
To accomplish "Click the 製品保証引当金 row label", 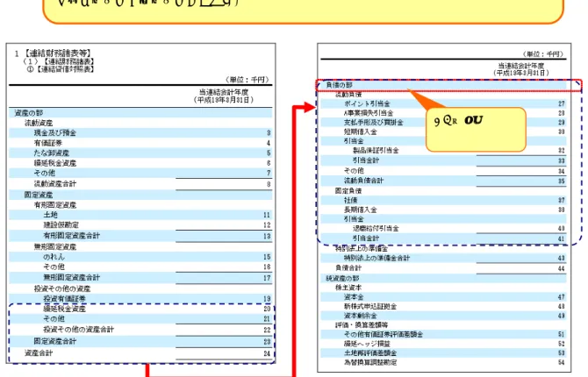I will [376, 150].
